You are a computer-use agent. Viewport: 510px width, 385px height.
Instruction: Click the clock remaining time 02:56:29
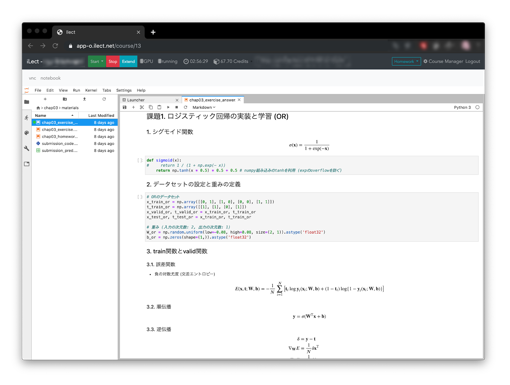pyautogui.click(x=196, y=61)
